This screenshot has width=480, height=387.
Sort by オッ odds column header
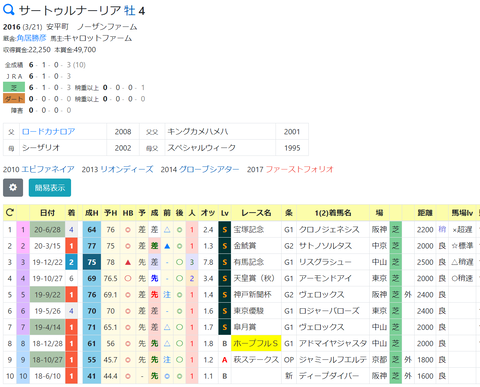[x=208, y=213]
